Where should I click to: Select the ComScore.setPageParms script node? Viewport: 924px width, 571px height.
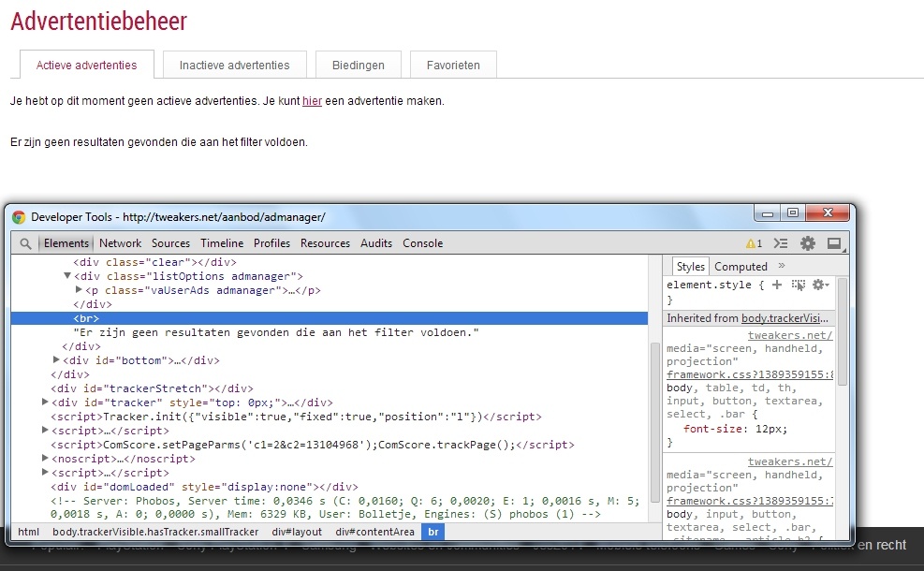pos(313,445)
